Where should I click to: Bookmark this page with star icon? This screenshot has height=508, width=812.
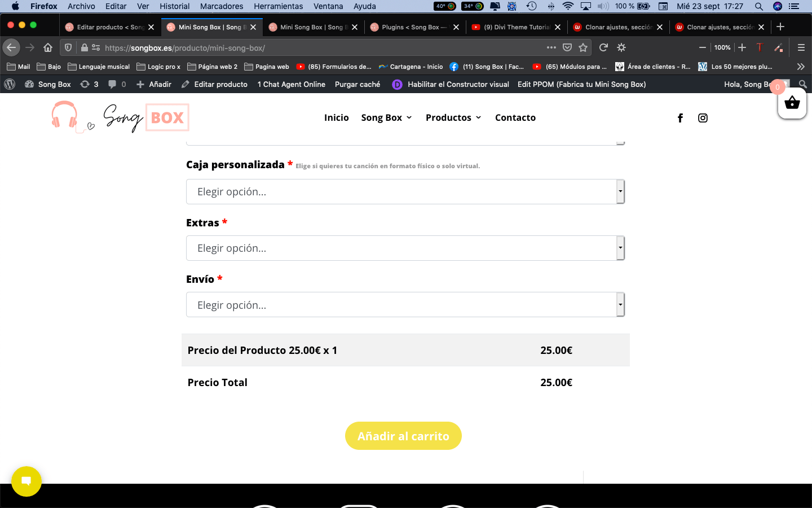[x=583, y=47]
